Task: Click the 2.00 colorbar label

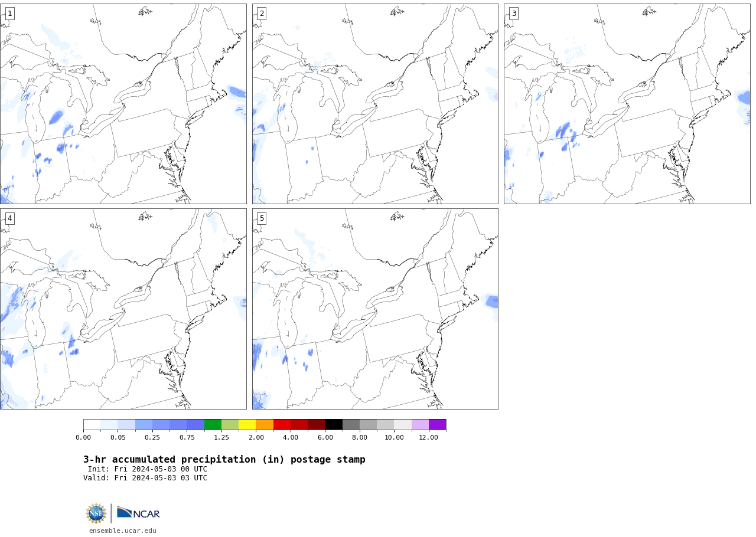Action: click(x=256, y=437)
